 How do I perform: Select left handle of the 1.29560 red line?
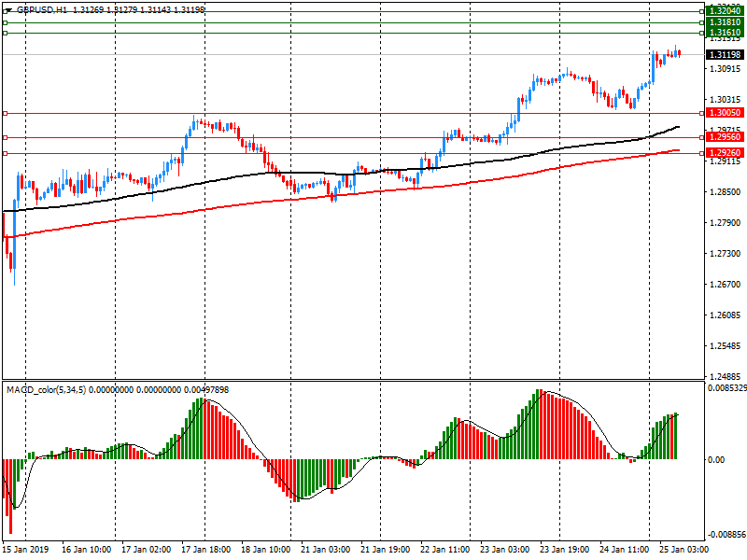click(6, 137)
